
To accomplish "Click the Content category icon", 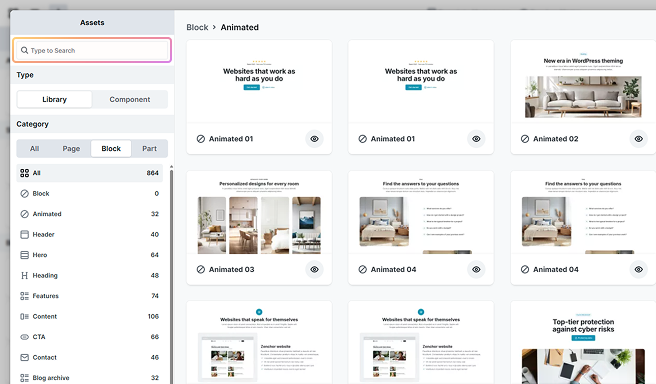I will [x=25, y=316].
